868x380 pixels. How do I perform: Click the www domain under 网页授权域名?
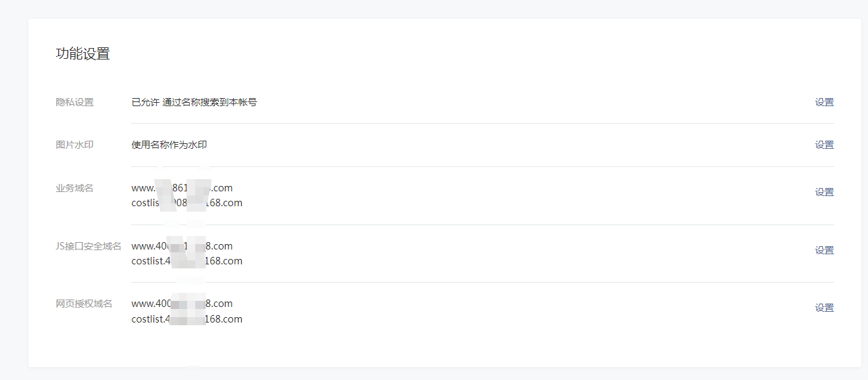(x=182, y=304)
